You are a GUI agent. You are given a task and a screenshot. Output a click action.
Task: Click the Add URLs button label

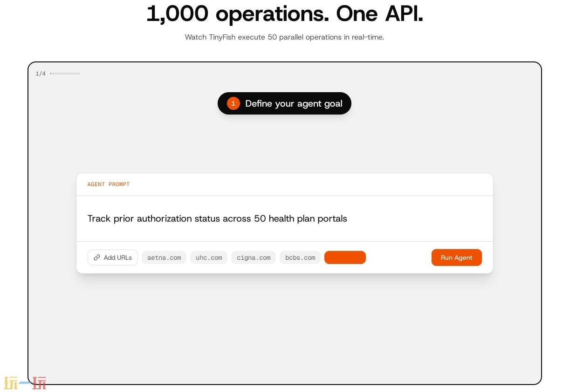point(117,257)
